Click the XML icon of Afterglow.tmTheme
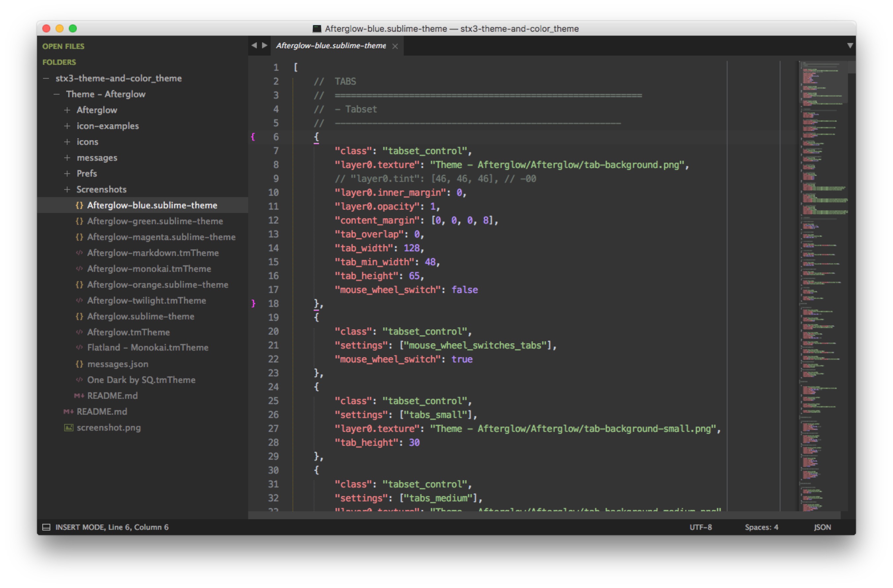Viewport: 893px width, 588px height. tap(79, 332)
